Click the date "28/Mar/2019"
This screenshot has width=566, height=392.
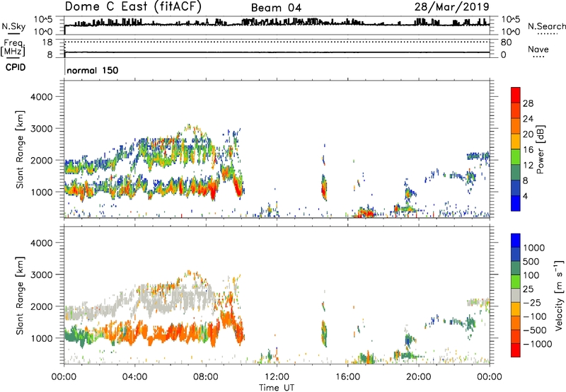(451, 6)
